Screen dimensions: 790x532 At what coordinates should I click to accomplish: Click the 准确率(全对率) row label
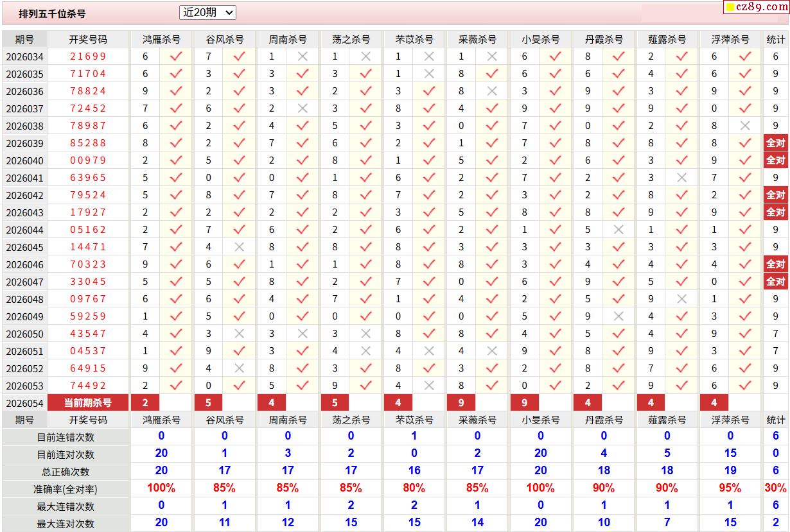pyautogui.click(x=66, y=489)
